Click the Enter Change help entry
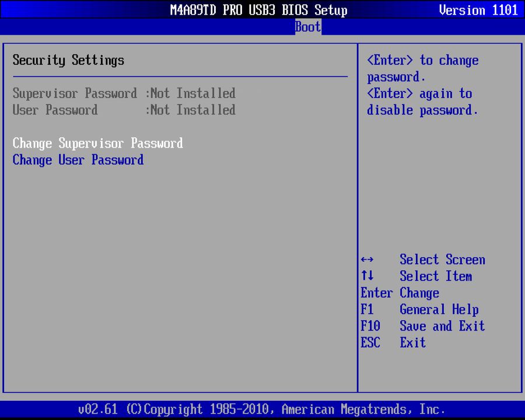Viewport: 525px width, 420px height. [x=400, y=293]
